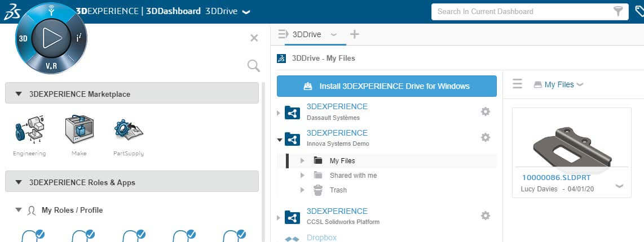This screenshot has height=242, width=644.
Task: Expand the My Files folder arrow
Action: click(303, 161)
